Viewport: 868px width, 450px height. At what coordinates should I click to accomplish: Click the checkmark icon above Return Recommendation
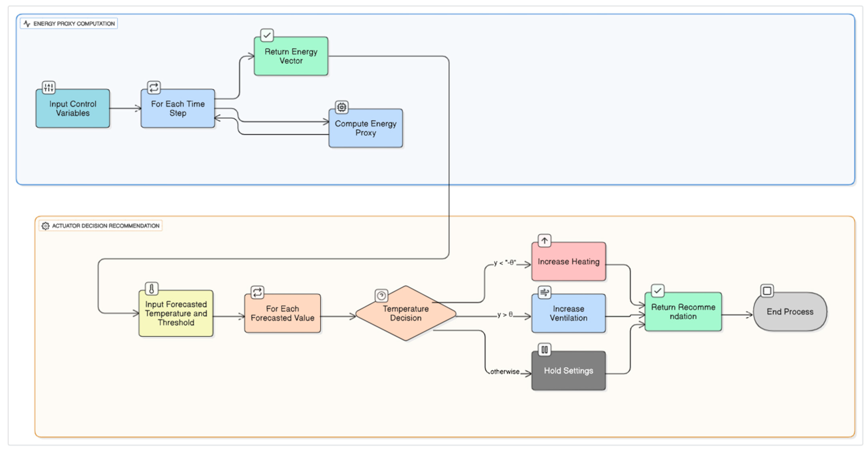[658, 290]
